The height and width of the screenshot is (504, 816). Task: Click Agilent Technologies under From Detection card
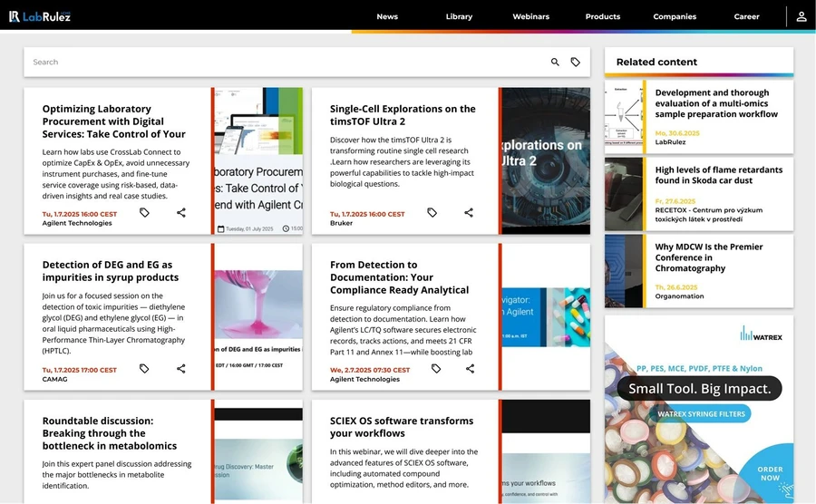[x=364, y=379]
